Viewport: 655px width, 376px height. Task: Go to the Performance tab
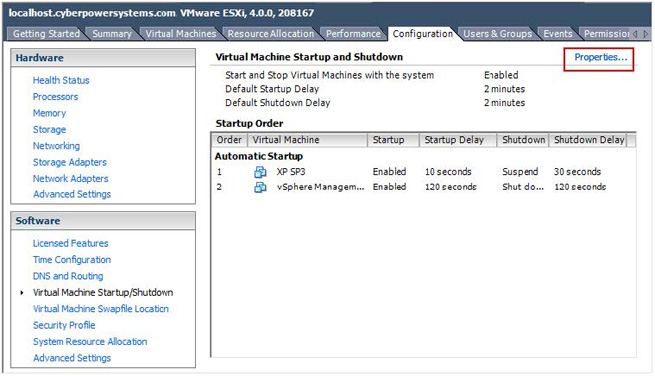point(353,34)
